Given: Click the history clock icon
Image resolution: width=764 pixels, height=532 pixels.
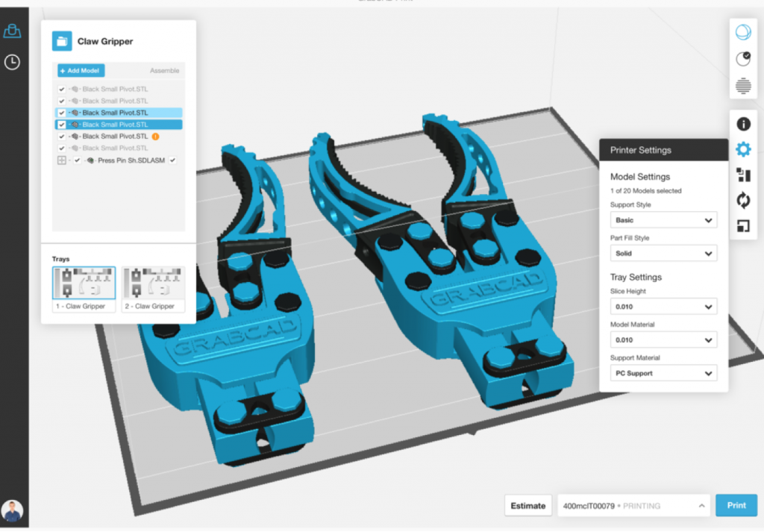Looking at the screenshot, I should click(x=11, y=63).
